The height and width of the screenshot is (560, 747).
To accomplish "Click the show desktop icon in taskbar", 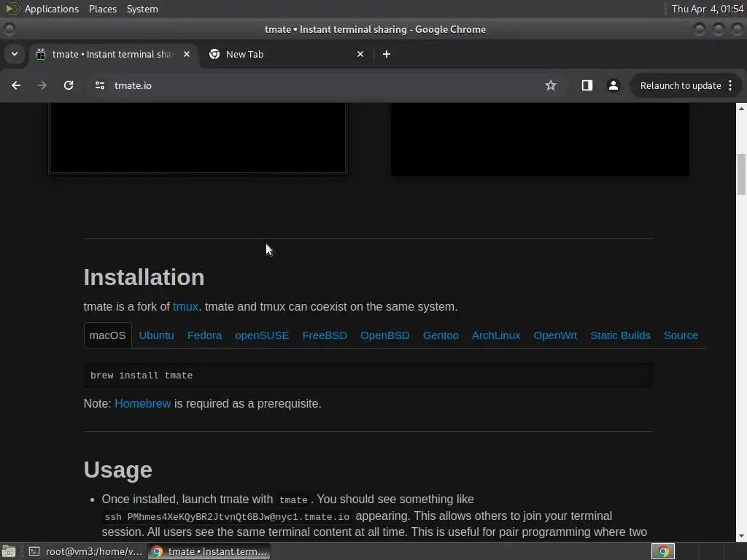I will 9,551.
